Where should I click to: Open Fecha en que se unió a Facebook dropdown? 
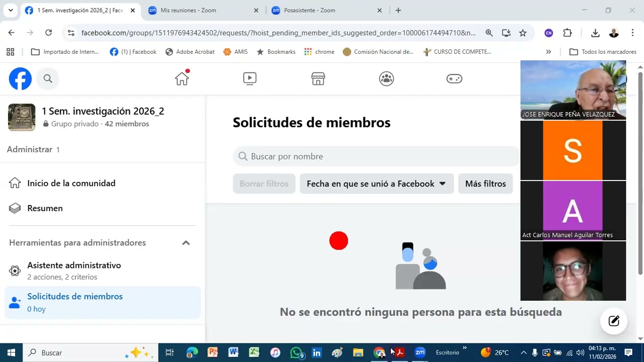point(376,184)
